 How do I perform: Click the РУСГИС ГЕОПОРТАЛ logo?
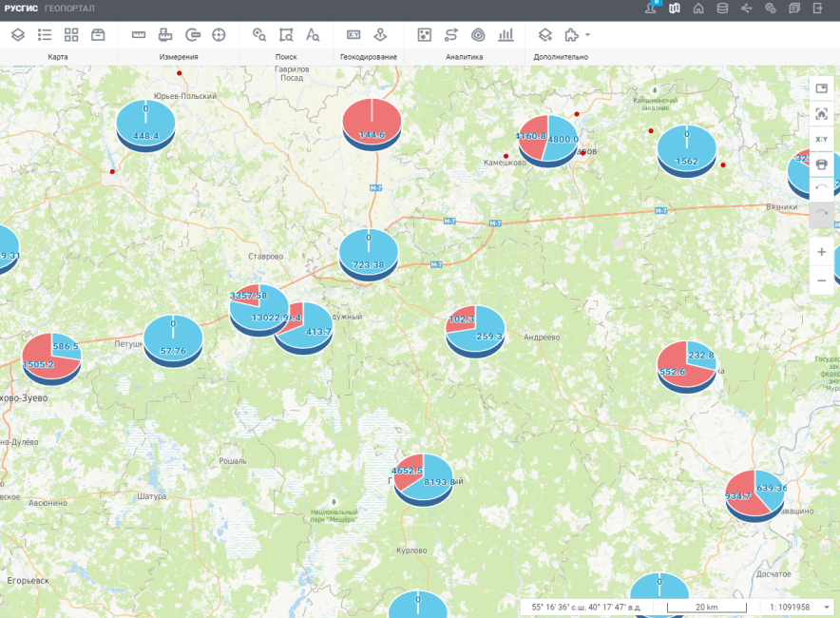click(49, 8)
